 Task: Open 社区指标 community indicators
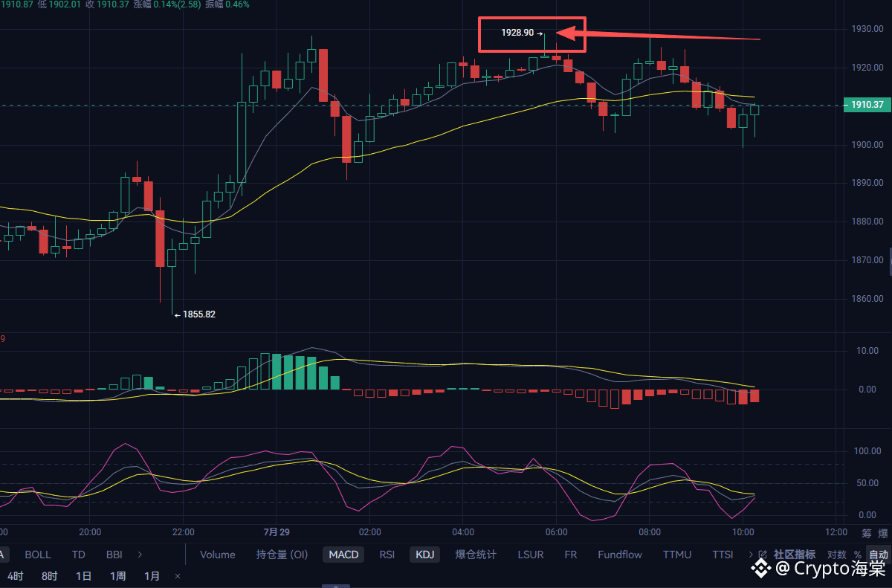tap(795, 555)
